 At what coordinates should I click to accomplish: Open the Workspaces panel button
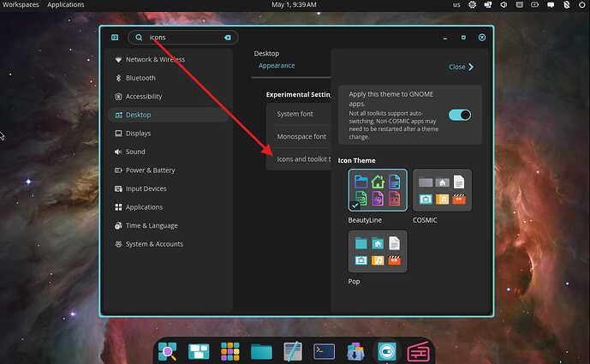[x=21, y=4]
